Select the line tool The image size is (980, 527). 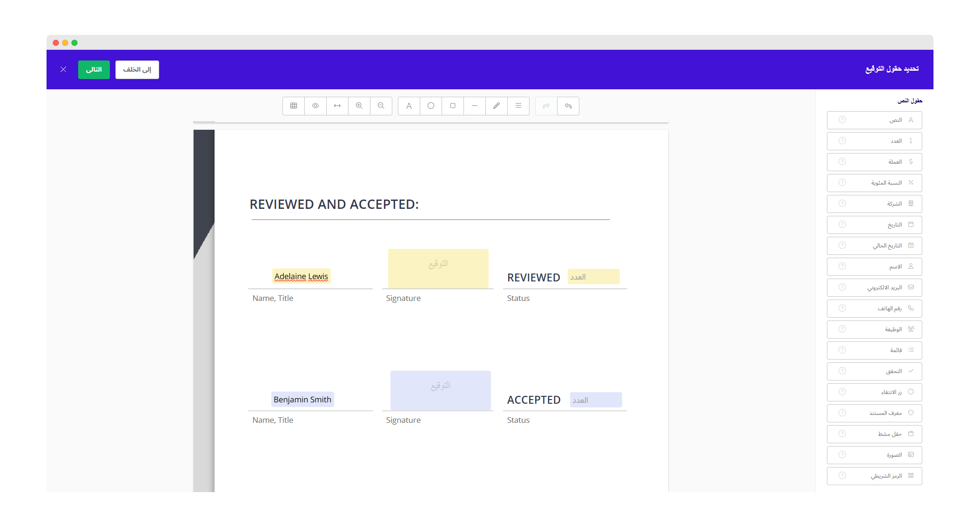(475, 106)
